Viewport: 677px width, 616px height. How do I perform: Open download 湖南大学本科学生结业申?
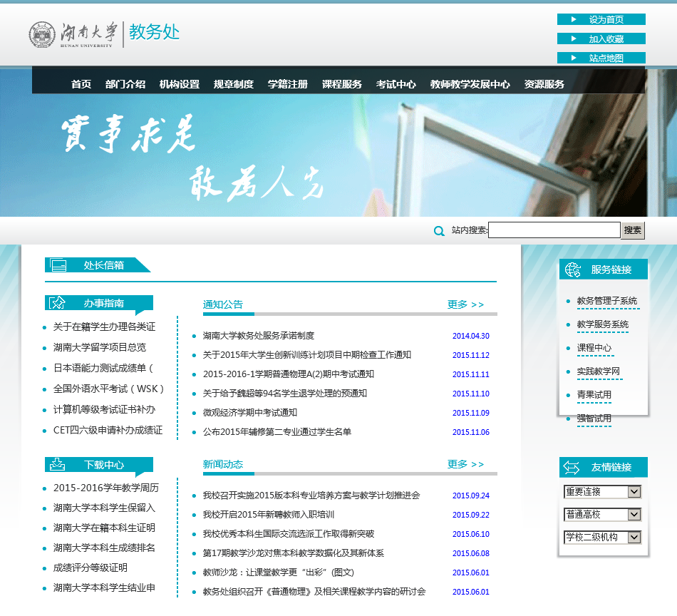[104, 588]
